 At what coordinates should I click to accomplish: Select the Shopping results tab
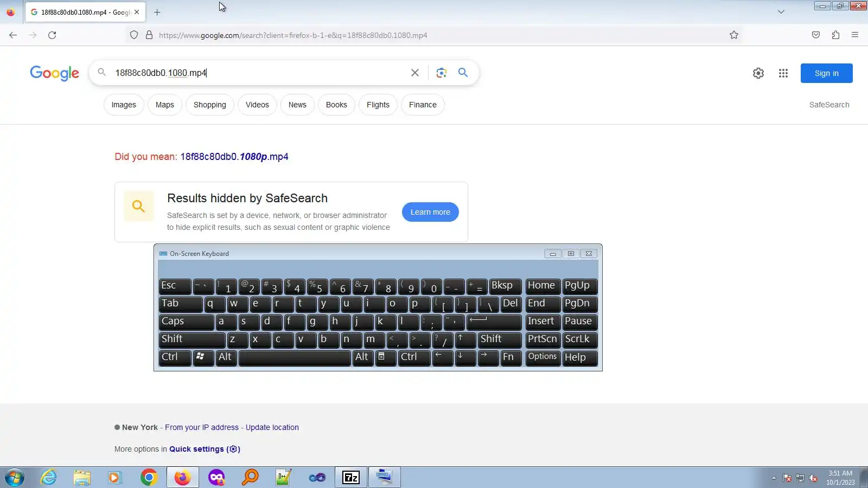coord(210,105)
